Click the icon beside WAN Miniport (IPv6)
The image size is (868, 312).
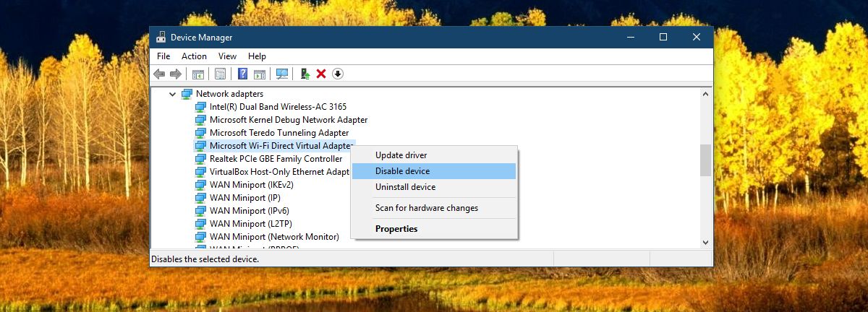coord(201,211)
